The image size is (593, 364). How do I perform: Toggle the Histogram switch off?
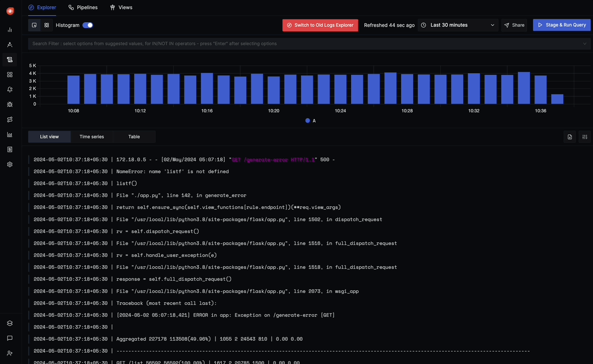click(x=88, y=25)
